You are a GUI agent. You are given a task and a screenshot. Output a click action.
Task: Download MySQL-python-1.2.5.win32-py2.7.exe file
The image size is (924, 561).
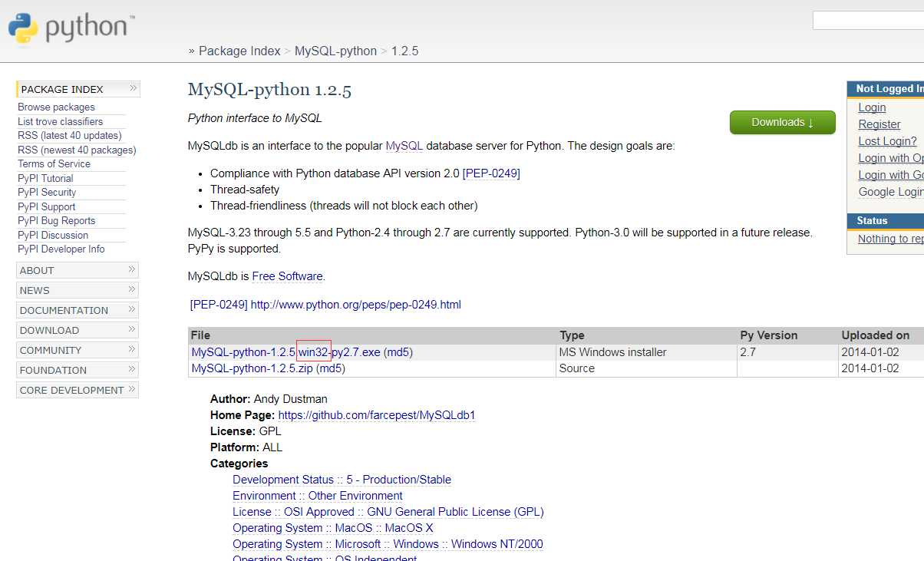(285, 352)
